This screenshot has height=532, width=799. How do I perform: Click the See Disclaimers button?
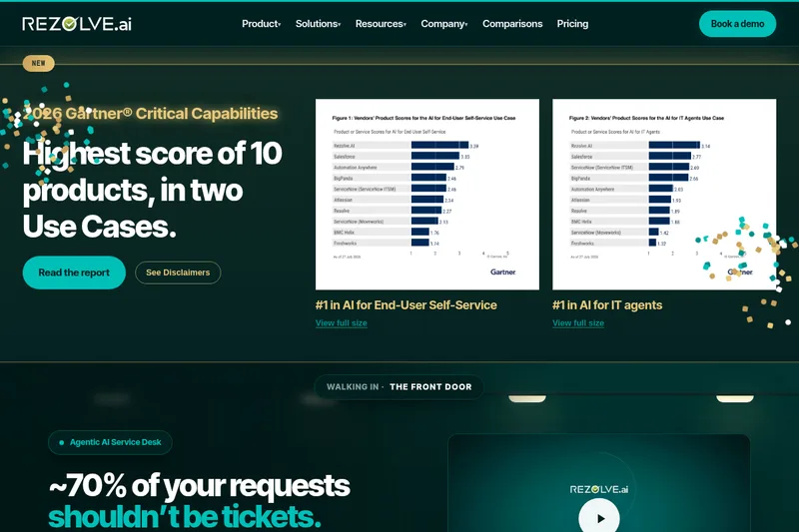pos(178,272)
